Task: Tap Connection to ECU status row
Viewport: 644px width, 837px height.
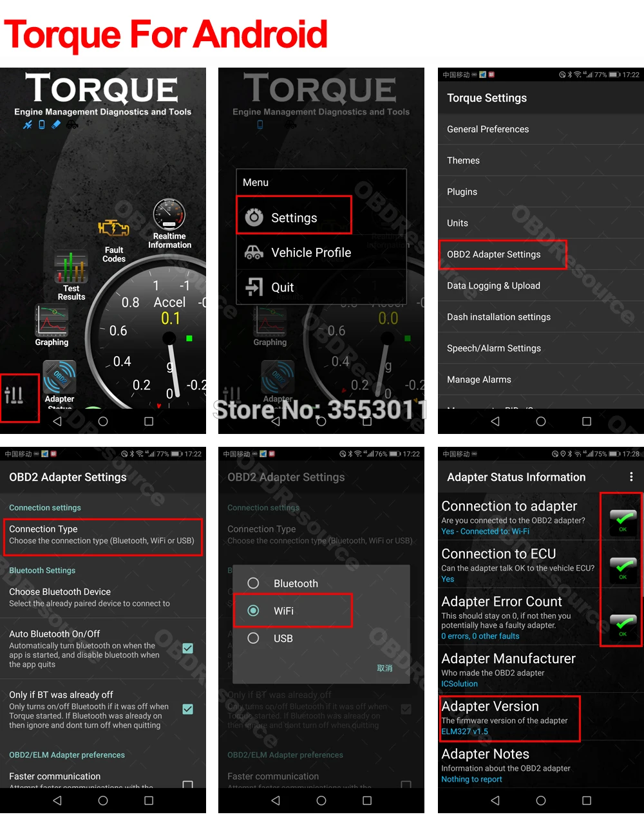Action: (x=541, y=565)
